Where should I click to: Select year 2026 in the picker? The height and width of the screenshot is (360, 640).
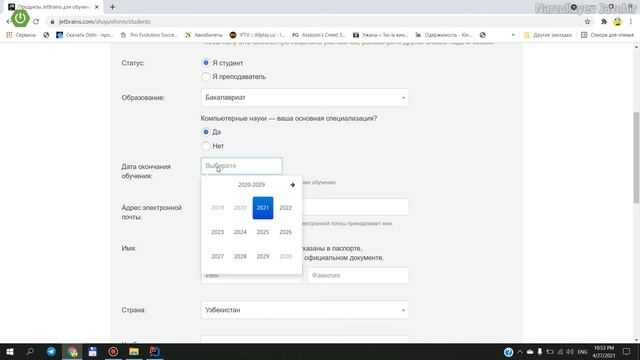pos(285,232)
